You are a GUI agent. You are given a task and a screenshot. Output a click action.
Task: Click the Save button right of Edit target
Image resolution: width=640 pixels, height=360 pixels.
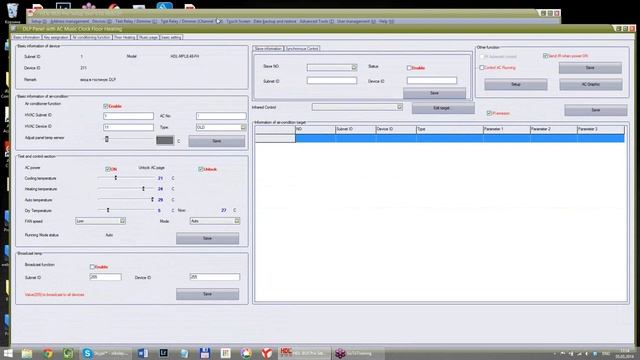pyautogui.click(x=596, y=110)
